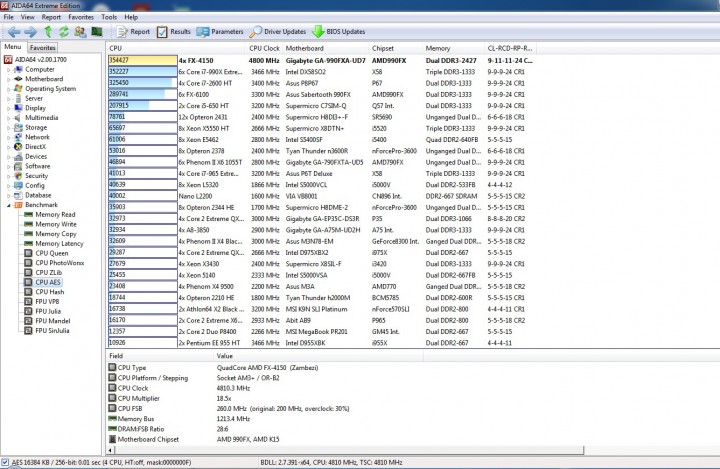Click the Forward navigation arrow
The height and width of the screenshot is (469, 720).
30,32
